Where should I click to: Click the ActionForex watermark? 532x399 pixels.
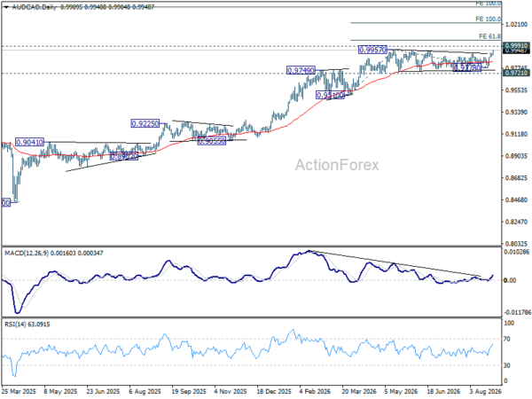pyautogui.click(x=337, y=165)
